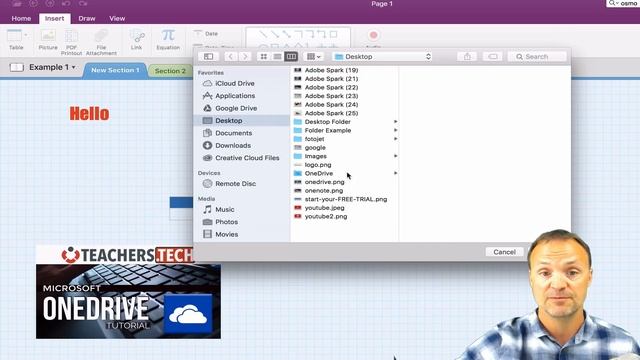The image size is (640, 360).
Task: Switch file dialog to list view
Action: coord(277,56)
